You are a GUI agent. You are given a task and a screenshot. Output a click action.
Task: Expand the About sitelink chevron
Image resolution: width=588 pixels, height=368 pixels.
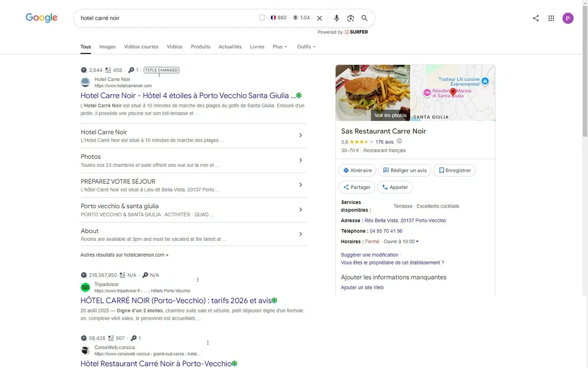point(301,234)
